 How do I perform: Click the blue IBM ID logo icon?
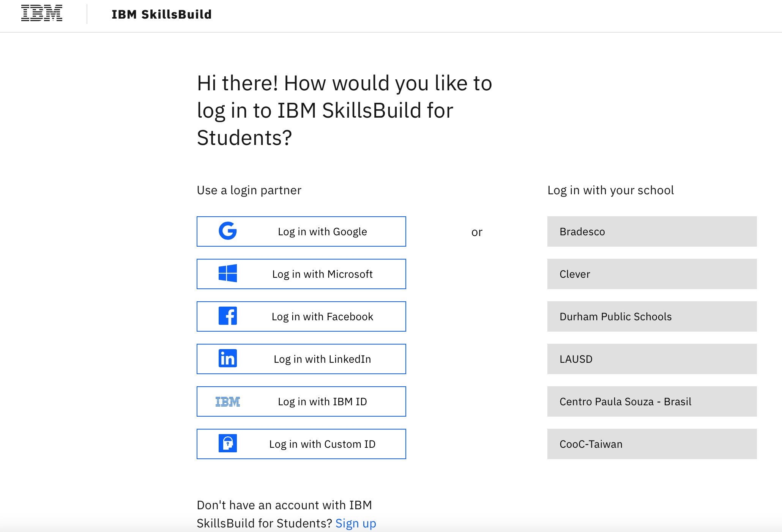(x=228, y=401)
